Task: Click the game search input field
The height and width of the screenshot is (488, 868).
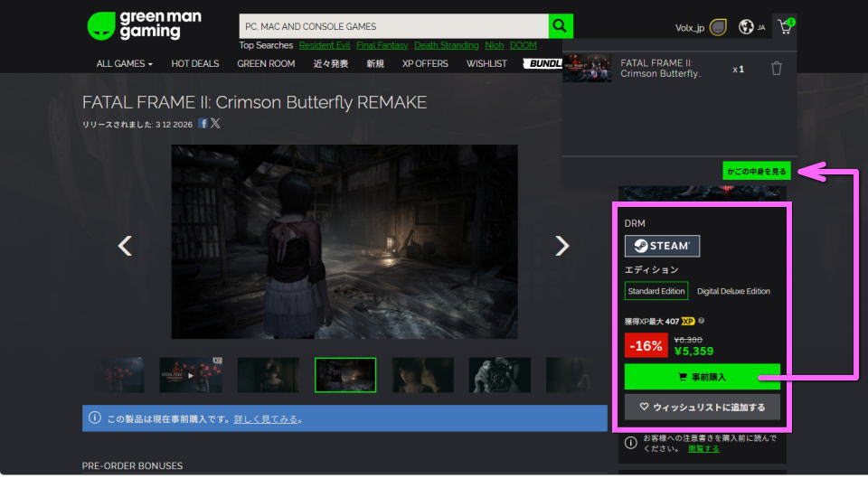Action: click(393, 26)
